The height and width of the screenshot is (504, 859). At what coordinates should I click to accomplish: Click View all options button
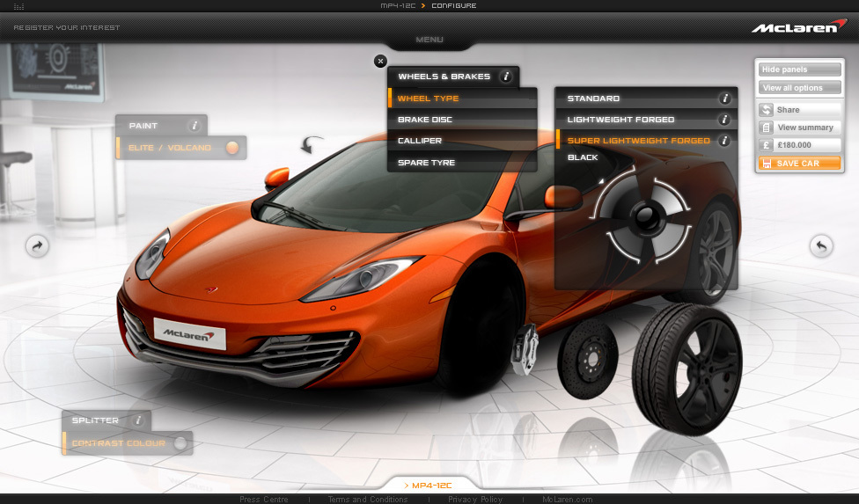(x=800, y=88)
